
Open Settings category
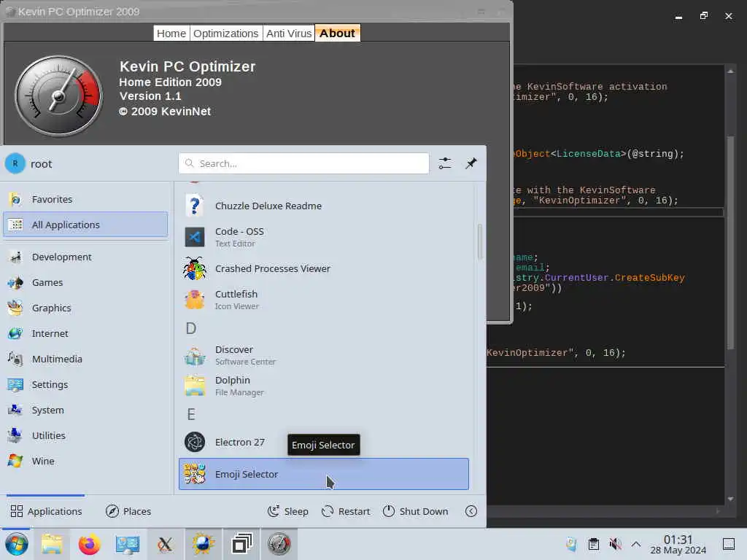(86, 384)
